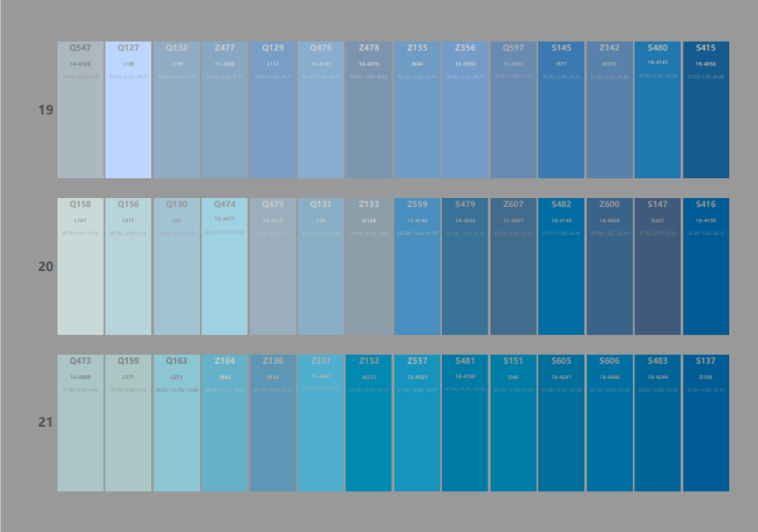Image resolution: width=758 pixels, height=532 pixels.
Task: Choose the Z599 blue swatch
Action: tap(417, 266)
